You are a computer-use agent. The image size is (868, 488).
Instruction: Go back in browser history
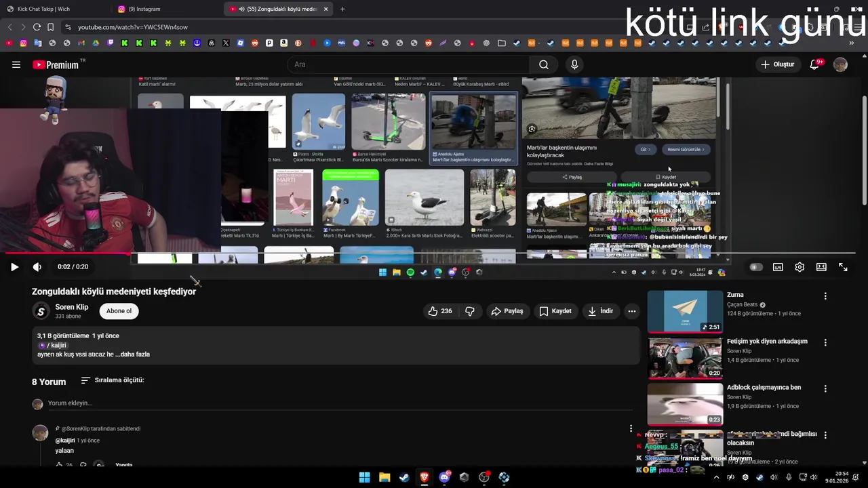tap(9, 27)
